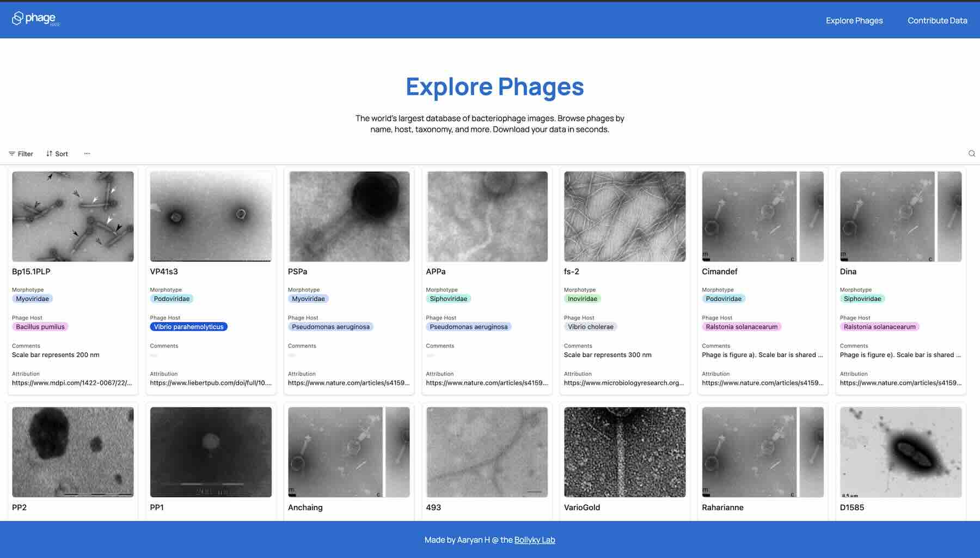Click the Anchaing phage name
The image size is (980, 558).
[305, 507]
